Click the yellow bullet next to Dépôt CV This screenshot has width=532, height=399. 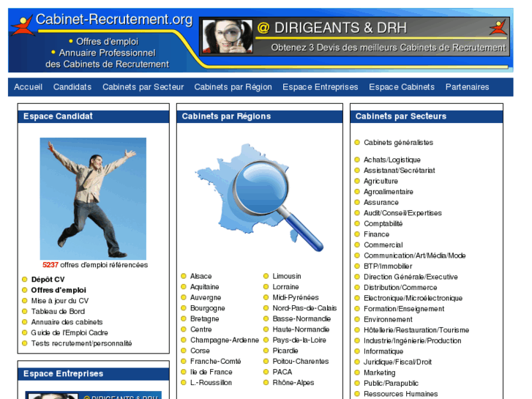[24, 280]
